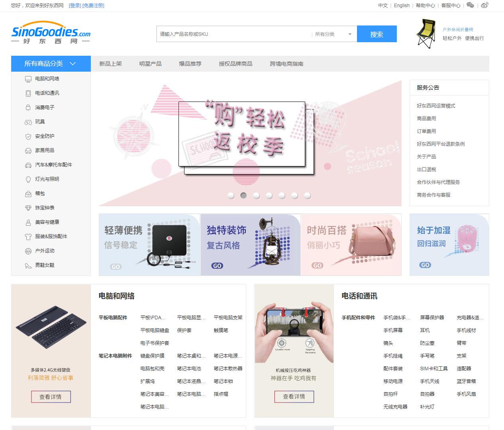Select the light bulb icon beside 灯光与照明
Screen dimensions: 504x430
[28, 179]
